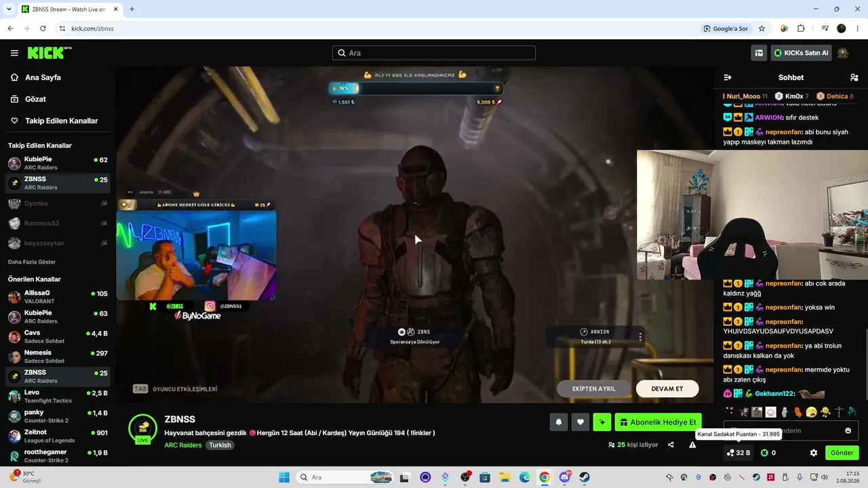Open recommended channel AllissaG
Viewport: 868px width, 488px height.
[58, 297]
